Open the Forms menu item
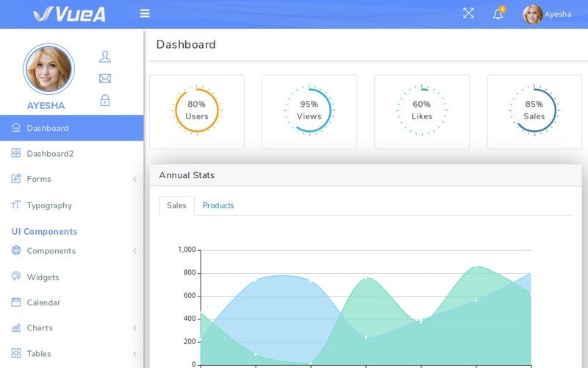 tap(39, 179)
